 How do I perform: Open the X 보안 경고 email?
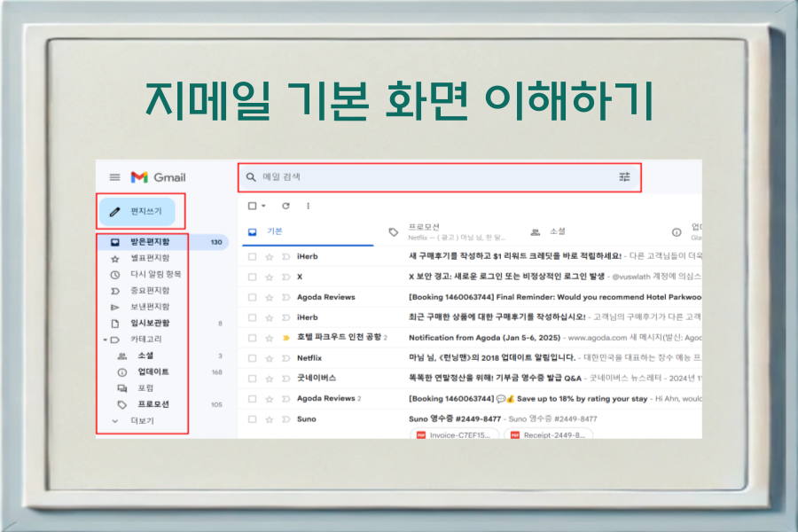(471, 277)
